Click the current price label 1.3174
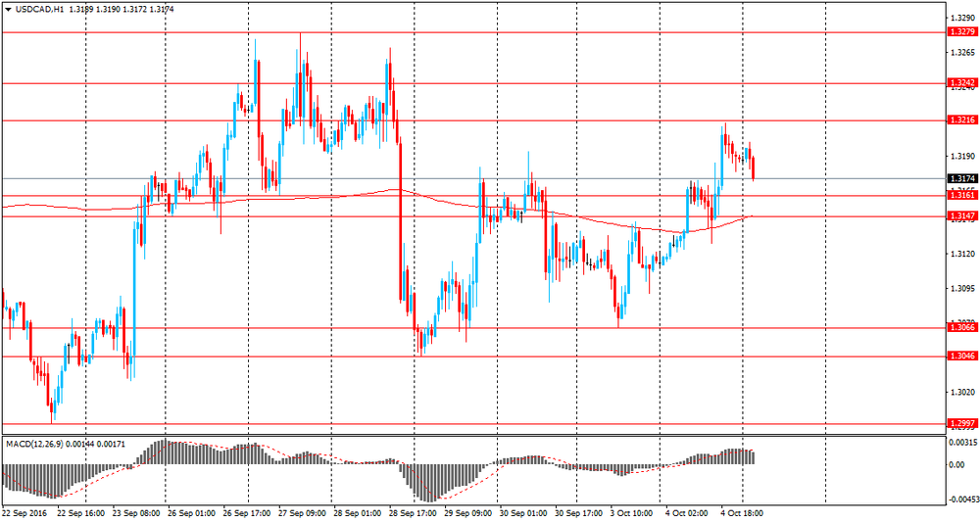980x523 pixels. coord(962,178)
